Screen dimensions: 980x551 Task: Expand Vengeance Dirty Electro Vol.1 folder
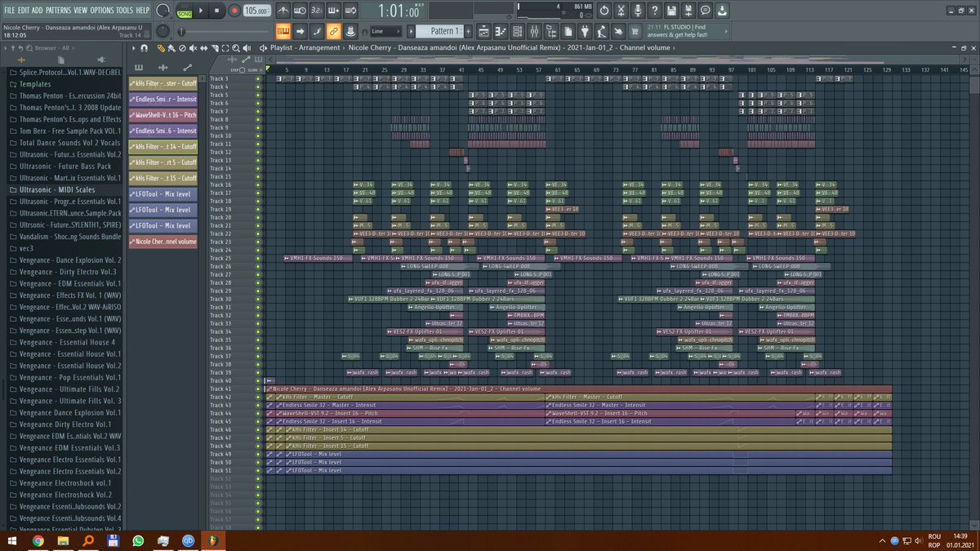click(65, 424)
